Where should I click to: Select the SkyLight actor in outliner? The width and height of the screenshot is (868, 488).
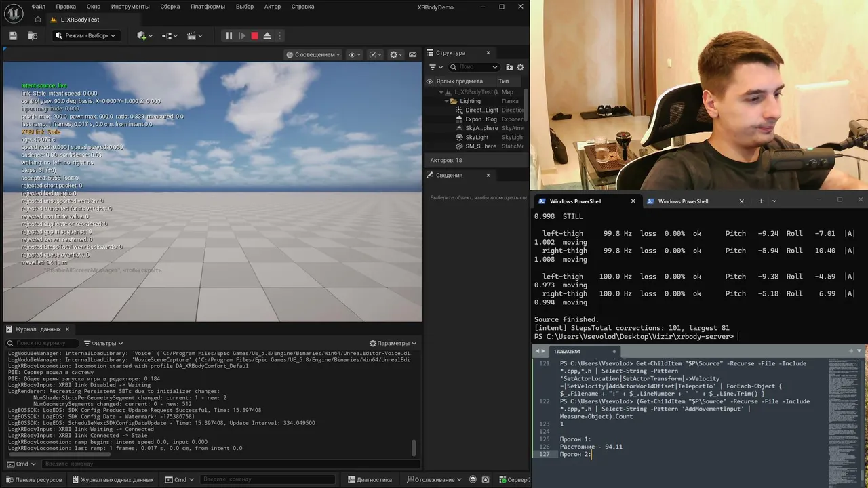click(475, 137)
